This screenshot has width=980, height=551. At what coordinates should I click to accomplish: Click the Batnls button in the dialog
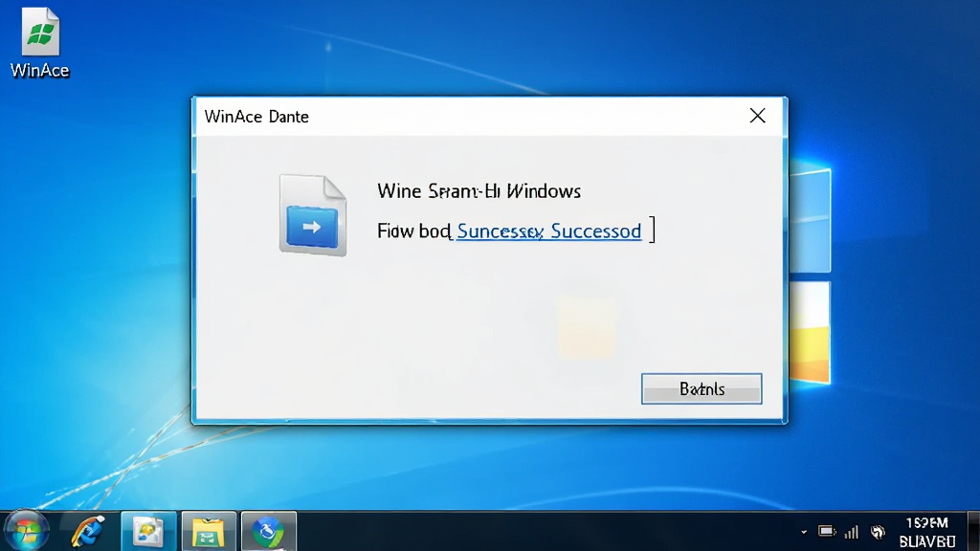[x=702, y=388]
